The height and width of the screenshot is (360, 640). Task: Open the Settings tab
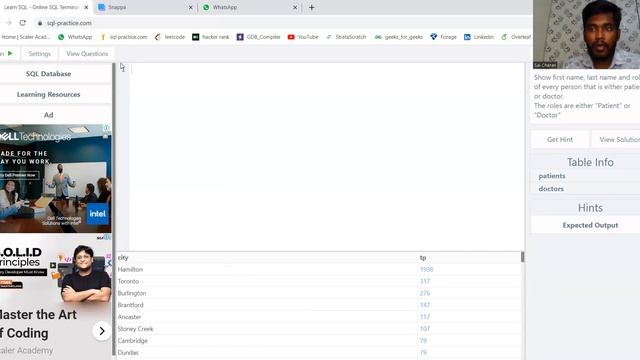click(x=40, y=53)
